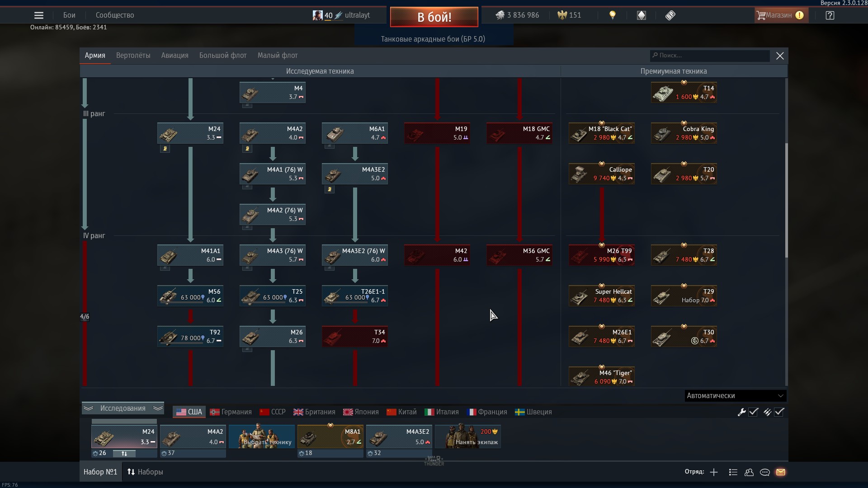The width and height of the screenshot is (868, 488).
Task: Click the ticket items icon in top bar
Action: pyautogui.click(x=670, y=15)
